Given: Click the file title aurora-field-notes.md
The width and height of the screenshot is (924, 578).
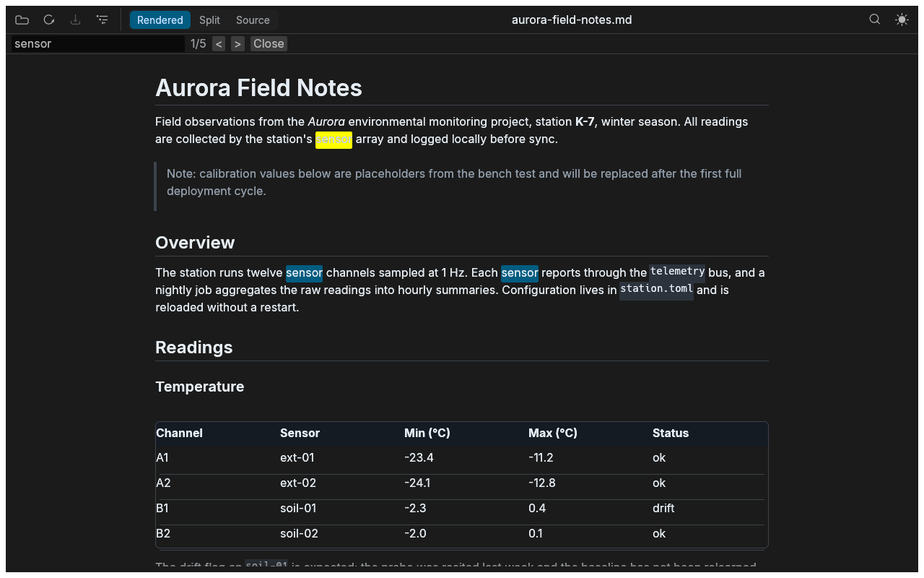Looking at the screenshot, I should pos(572,20).
